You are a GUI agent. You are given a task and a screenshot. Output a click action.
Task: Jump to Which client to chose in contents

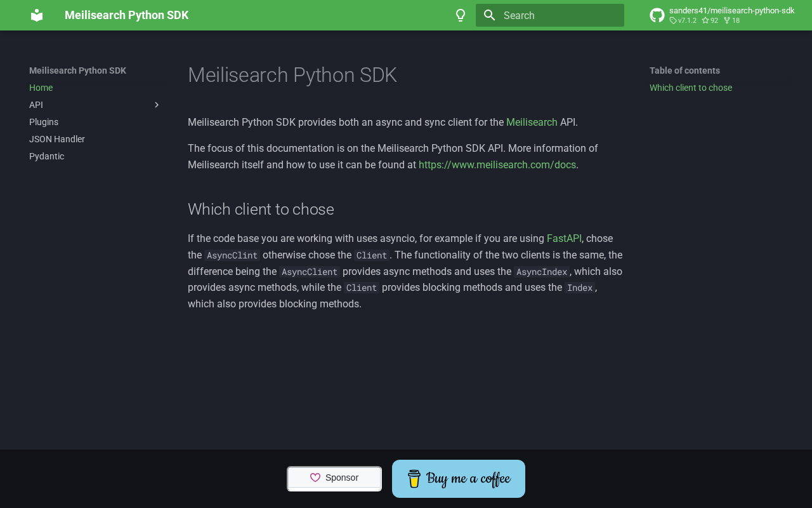coord(691,88)
